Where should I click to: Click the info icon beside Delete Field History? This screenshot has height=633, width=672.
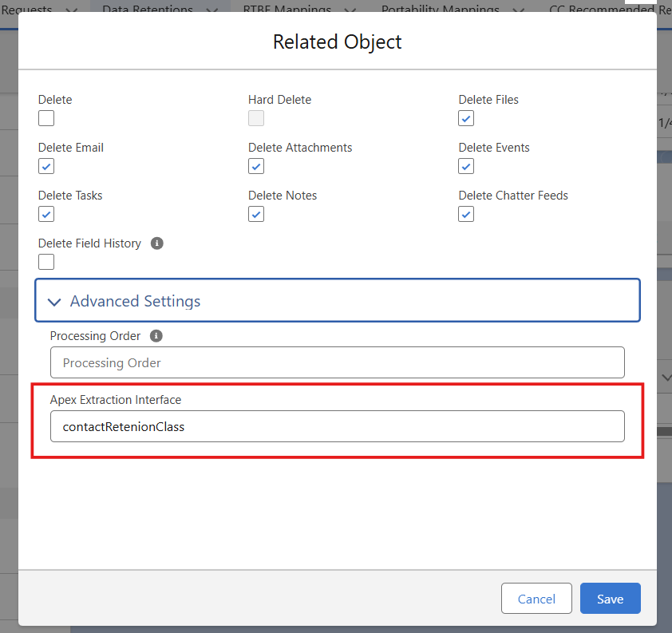point(157,243)
